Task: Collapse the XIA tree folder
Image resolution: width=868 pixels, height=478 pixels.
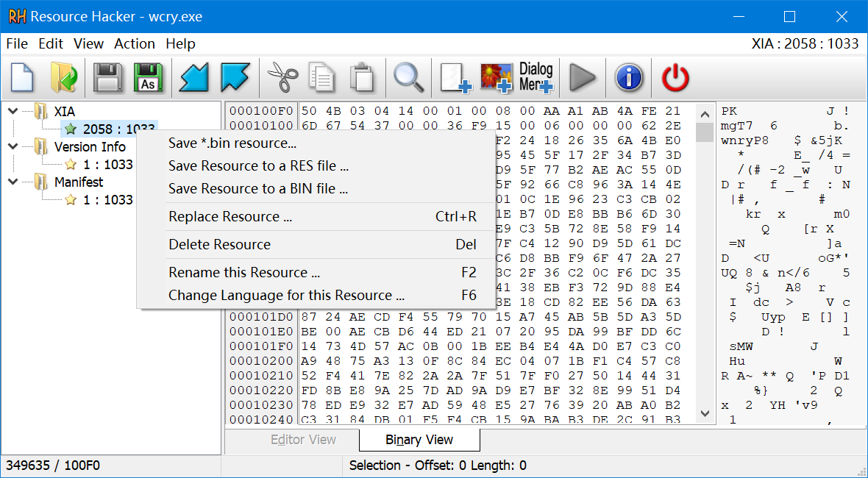Action: tap(13, 111)
